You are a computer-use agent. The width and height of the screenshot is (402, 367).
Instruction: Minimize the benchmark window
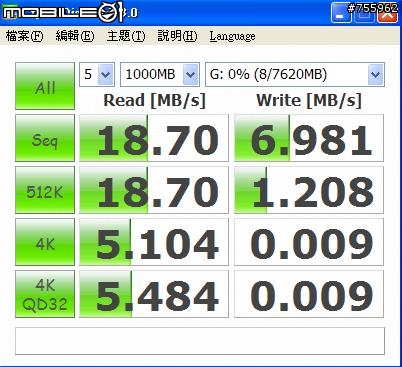341,13
